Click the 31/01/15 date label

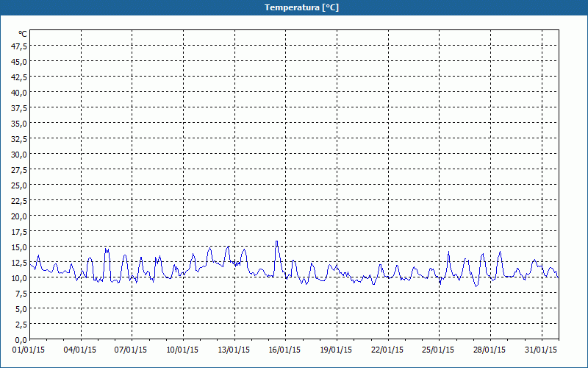[541, 350]
